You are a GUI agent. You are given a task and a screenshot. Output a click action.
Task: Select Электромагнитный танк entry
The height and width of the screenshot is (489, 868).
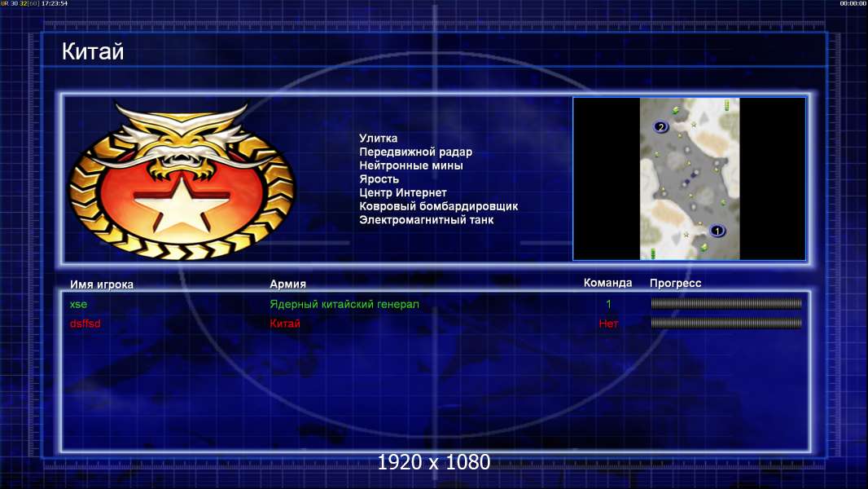[426, 220]
